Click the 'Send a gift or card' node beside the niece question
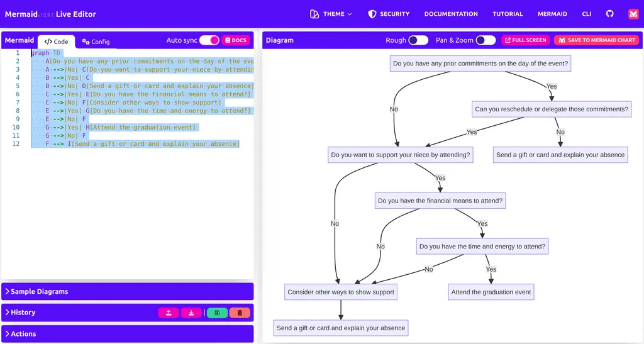 click(560, 155)
